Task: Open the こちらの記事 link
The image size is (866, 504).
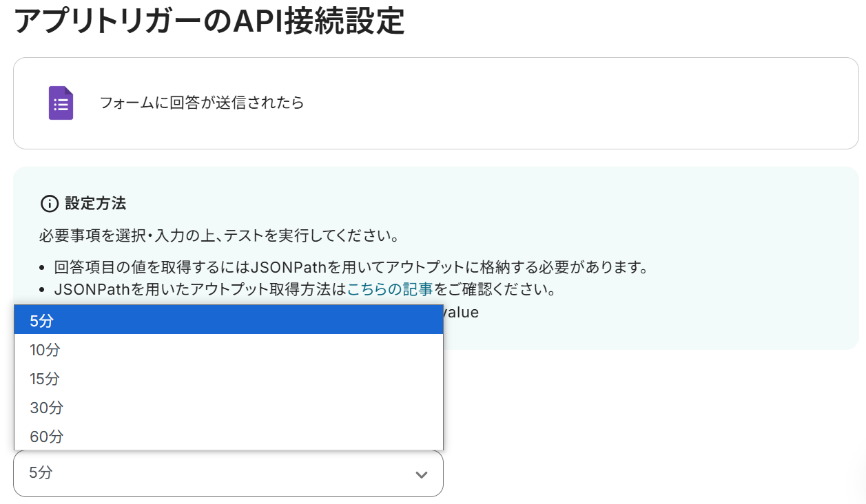Action: (x=390, y=289)
